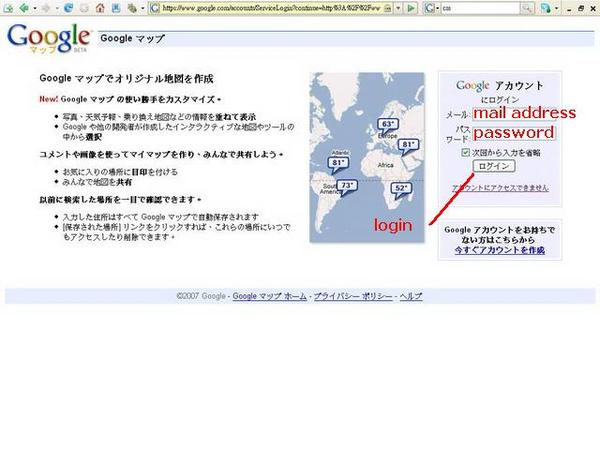Click inside the browser search box
The width and height of the screenshot is (600, 450).
click(480, 8)
